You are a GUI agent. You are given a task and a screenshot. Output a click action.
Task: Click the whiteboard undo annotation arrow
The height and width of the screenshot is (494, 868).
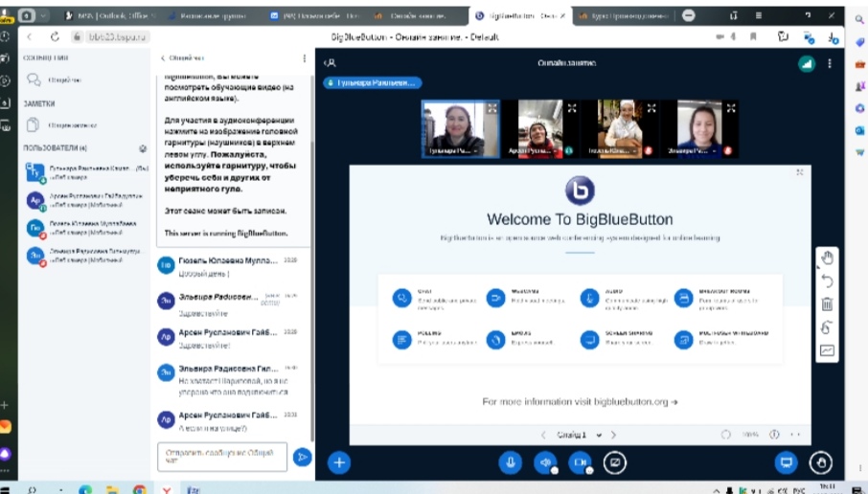(827, 281)
